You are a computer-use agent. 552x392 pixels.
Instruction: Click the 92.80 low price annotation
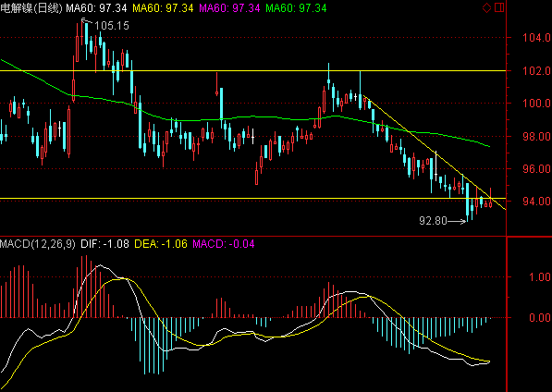433,221
